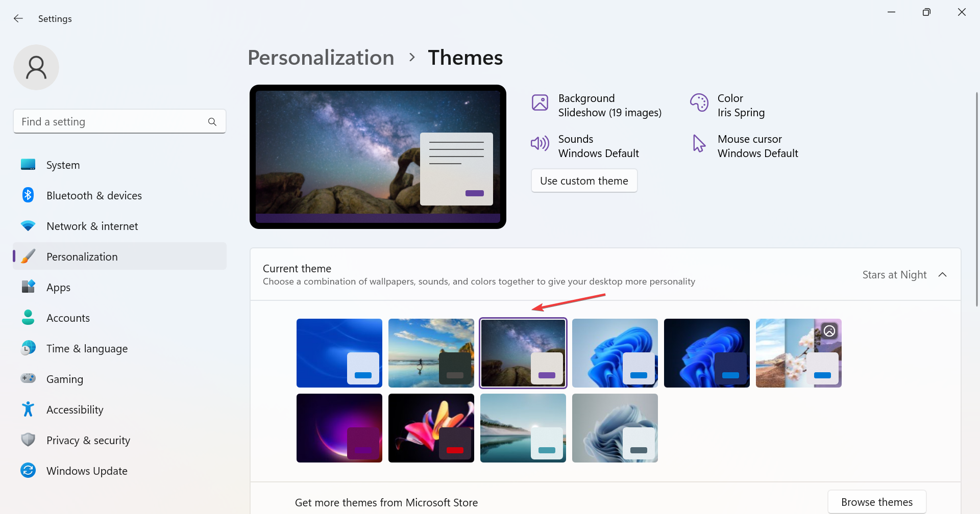This screenshot has height=514, width=980.
Task: Maximize or restore the Settings window
Action: point(926,12)
